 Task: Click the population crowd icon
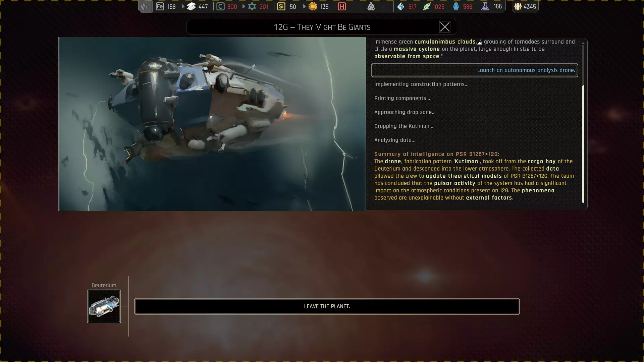[x=518, y=6]
